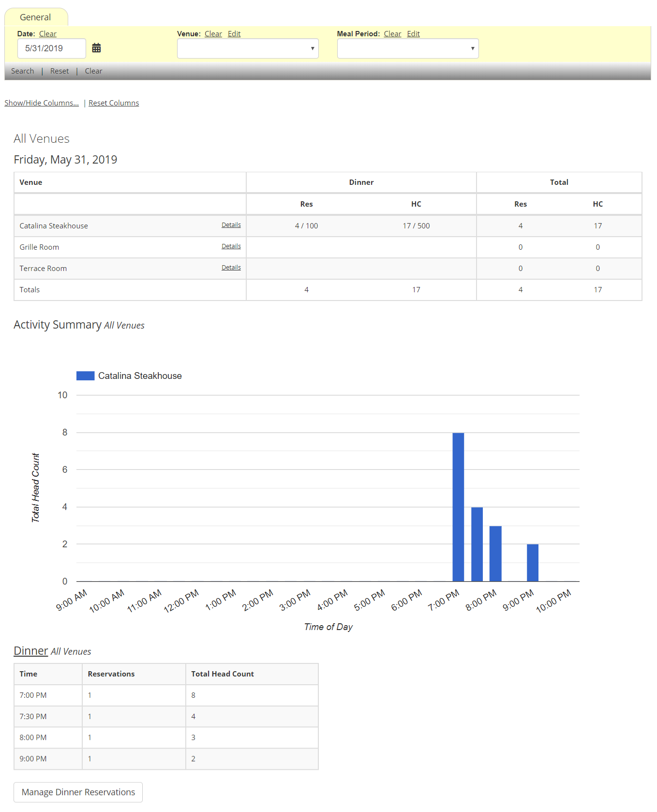Click the Grille Room venue name
The height and width of the screenshot is (812, 657).
pos(39,247)
